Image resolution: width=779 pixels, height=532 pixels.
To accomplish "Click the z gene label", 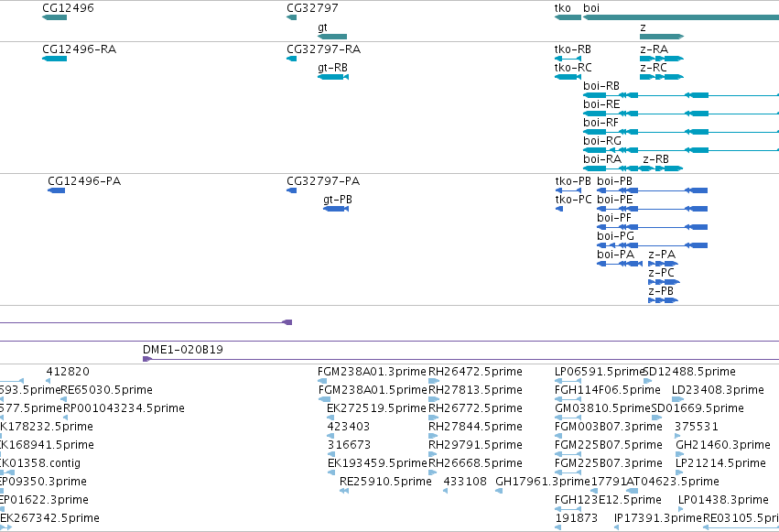I will (x=643, y=27).
